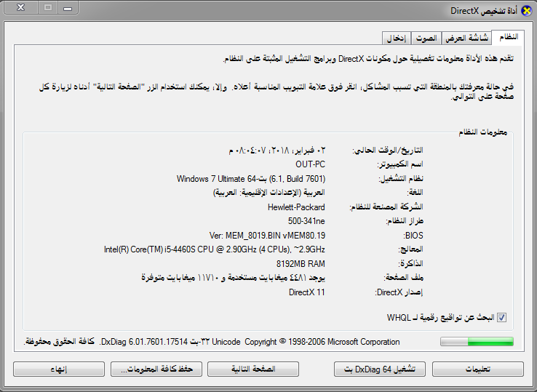This screenshot has width=537, height=392.
Task: Select the DirectX 11 version value
Action: coord(307,292)
